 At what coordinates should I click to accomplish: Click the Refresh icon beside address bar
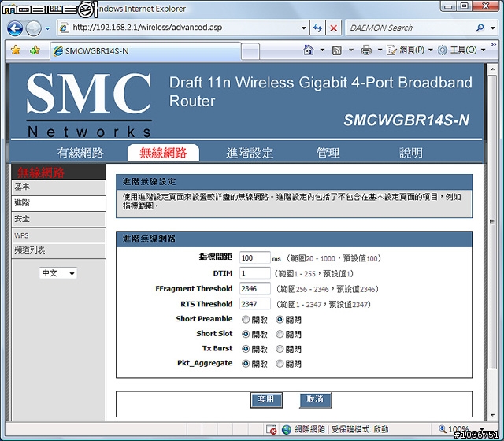click(317, 28)
